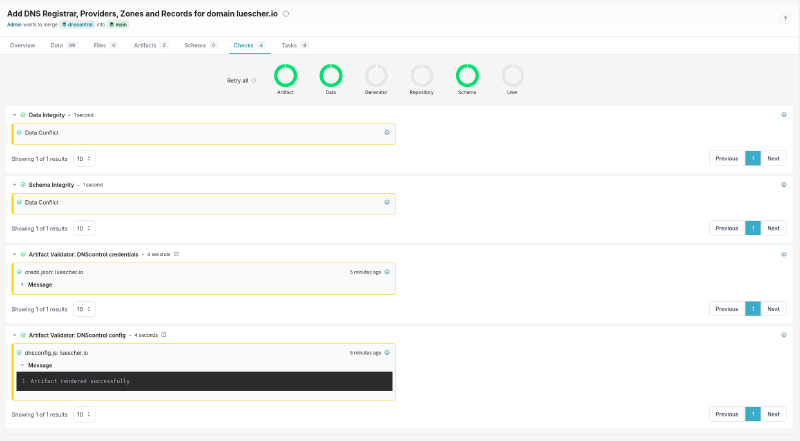Viewport: 800px width, 441px height.
Task: Collapse the Schema Integrity section chevron
Action: (x=14, y=185)
